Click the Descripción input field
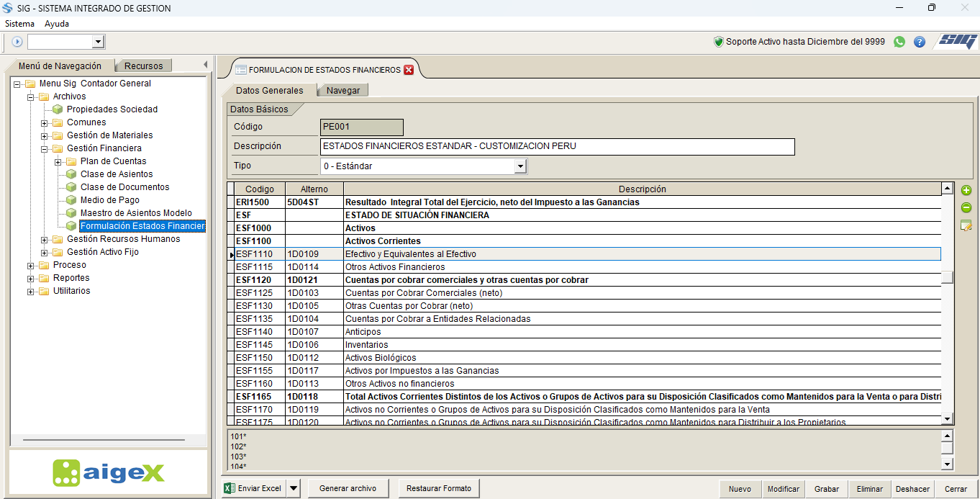Image resolution: width=980 pixels, height=499 pixels. click(x=557, y=146)
